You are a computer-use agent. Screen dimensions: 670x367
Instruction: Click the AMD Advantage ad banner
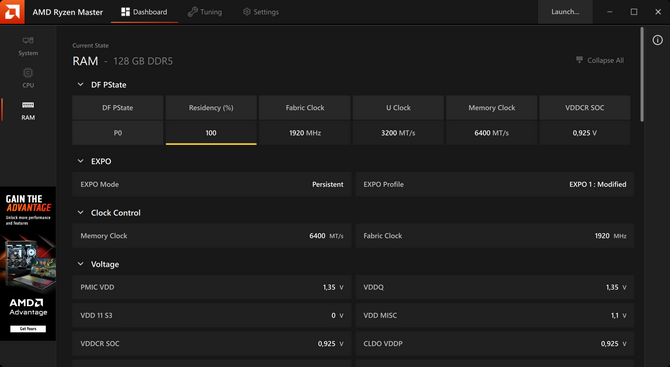point(28,263)
